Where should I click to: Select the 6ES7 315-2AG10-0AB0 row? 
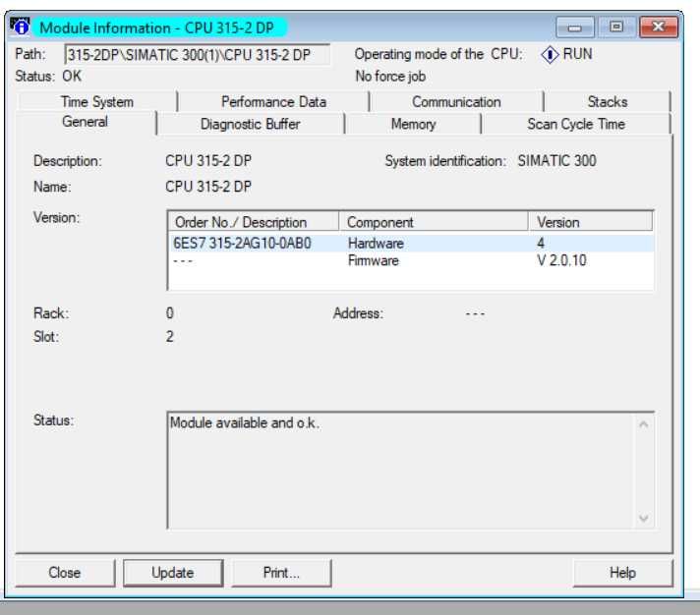coord(411,243)
